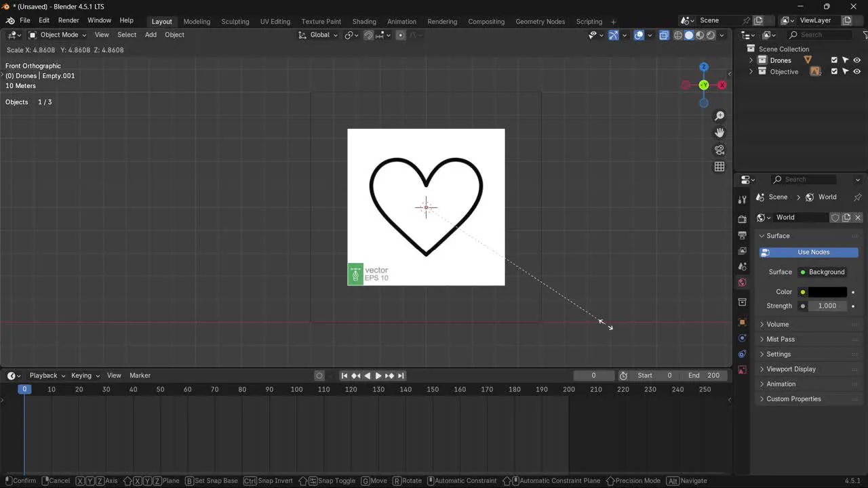Open the Collection properties tab

coord(742,302)
